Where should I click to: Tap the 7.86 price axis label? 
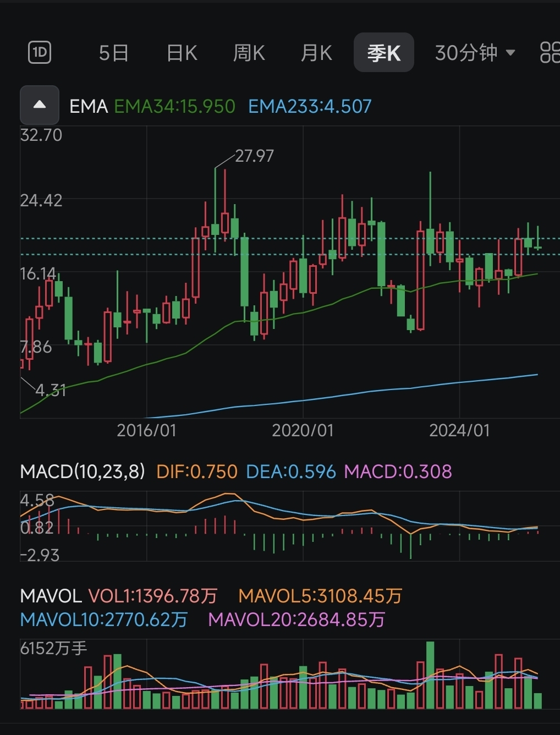[36, 347]
